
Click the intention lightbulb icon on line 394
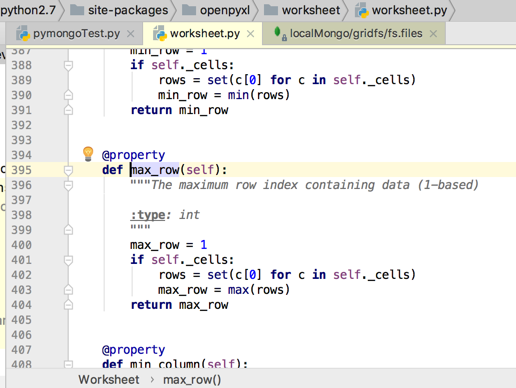click(x=88, y=154)
